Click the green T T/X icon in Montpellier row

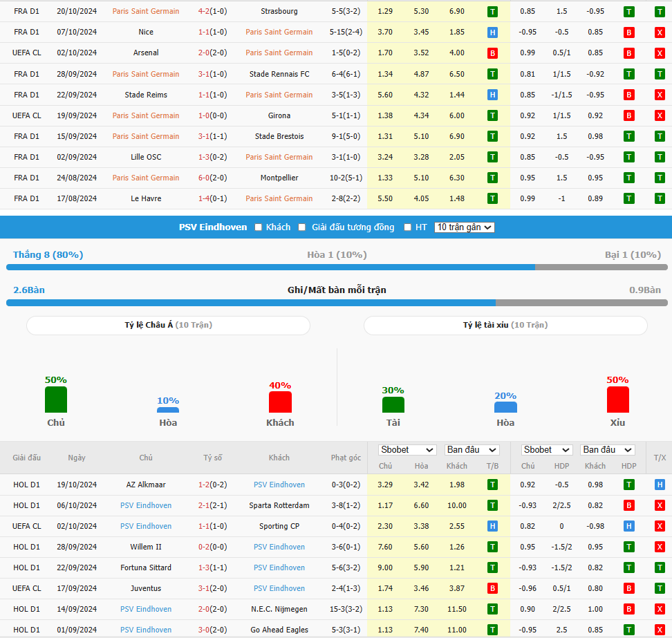click(660, 178)
